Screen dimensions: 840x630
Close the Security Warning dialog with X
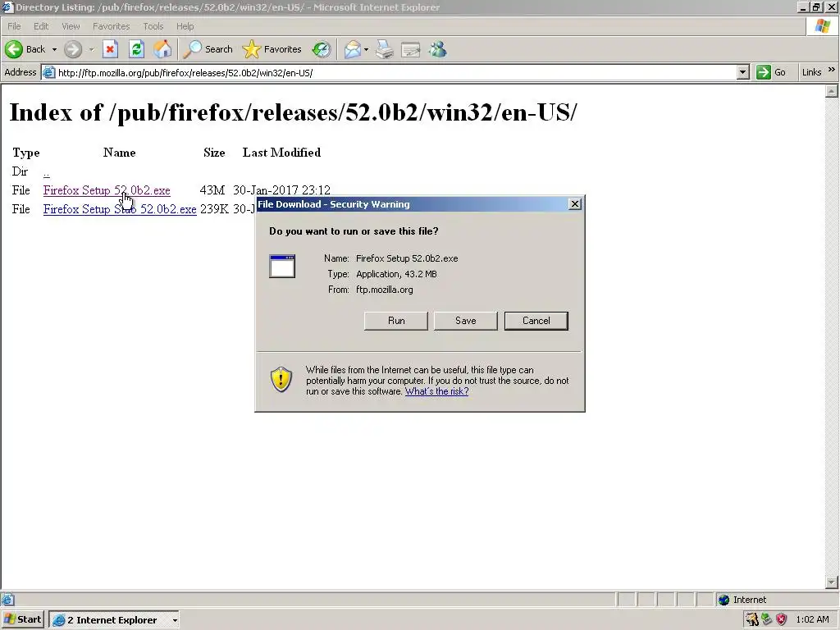pos(575,204)
